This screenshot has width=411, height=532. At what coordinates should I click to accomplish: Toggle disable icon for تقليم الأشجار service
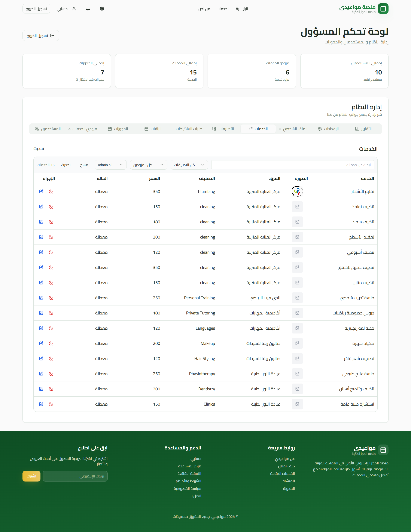(x=51, y=191)
